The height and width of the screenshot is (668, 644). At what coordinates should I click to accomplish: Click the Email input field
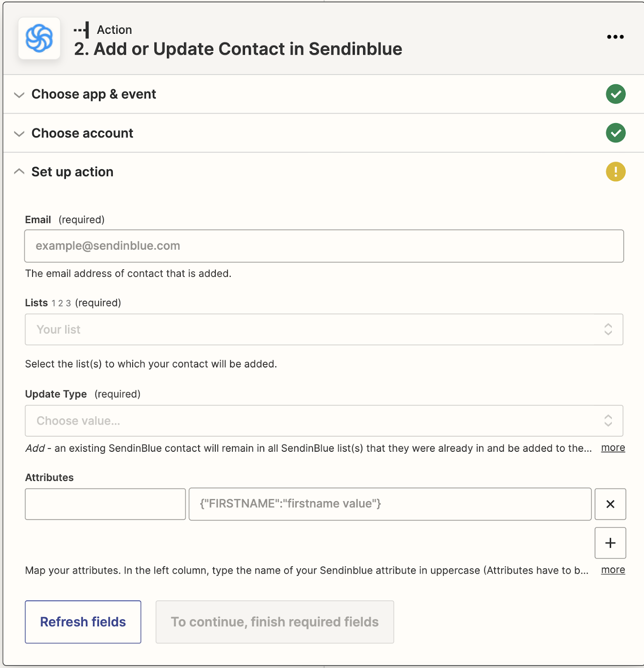click(x=323, y=246)
